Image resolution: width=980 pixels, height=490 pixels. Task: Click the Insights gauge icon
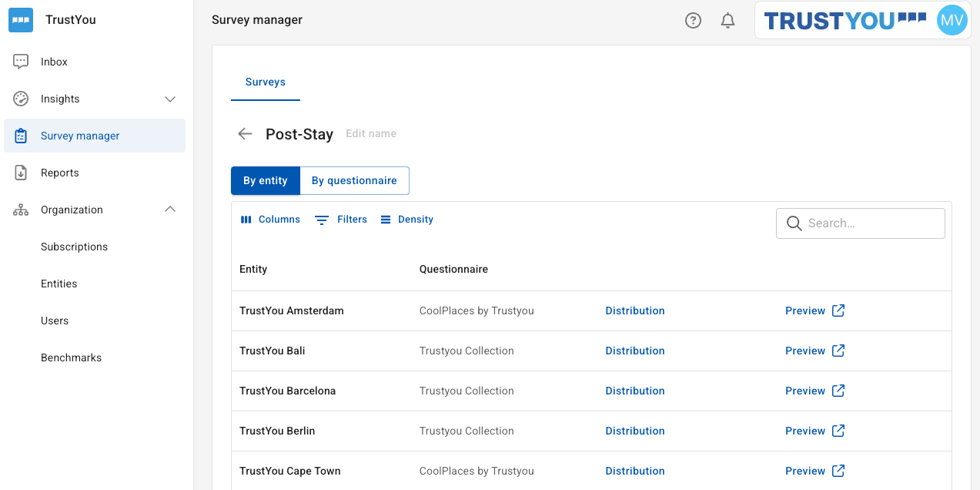point(21,99)
